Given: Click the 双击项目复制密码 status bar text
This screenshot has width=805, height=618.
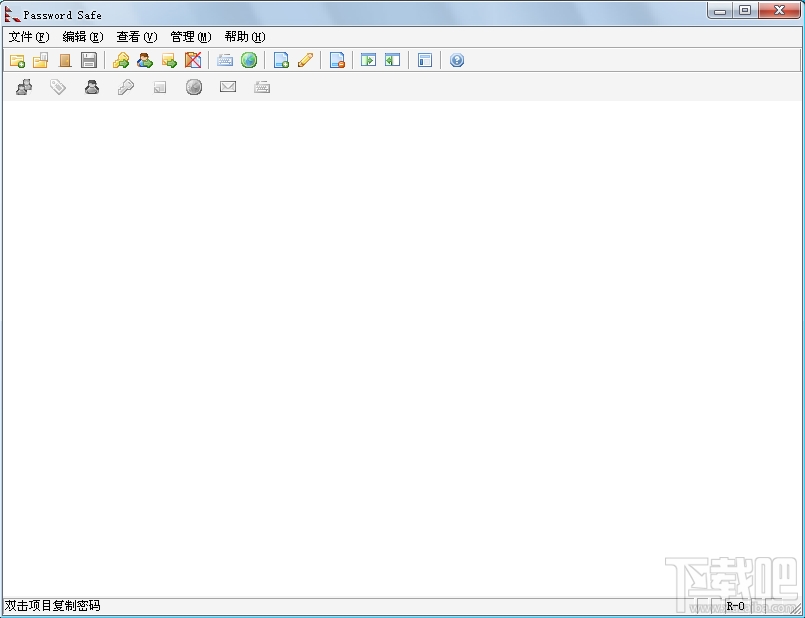Looking at the screenshot, I should [x=53, y=606].
